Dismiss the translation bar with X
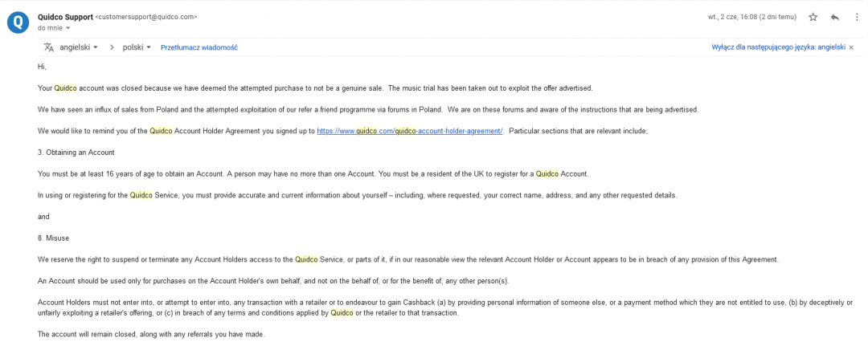The width and height of the screenshot is (868, 346). point(851,47)
